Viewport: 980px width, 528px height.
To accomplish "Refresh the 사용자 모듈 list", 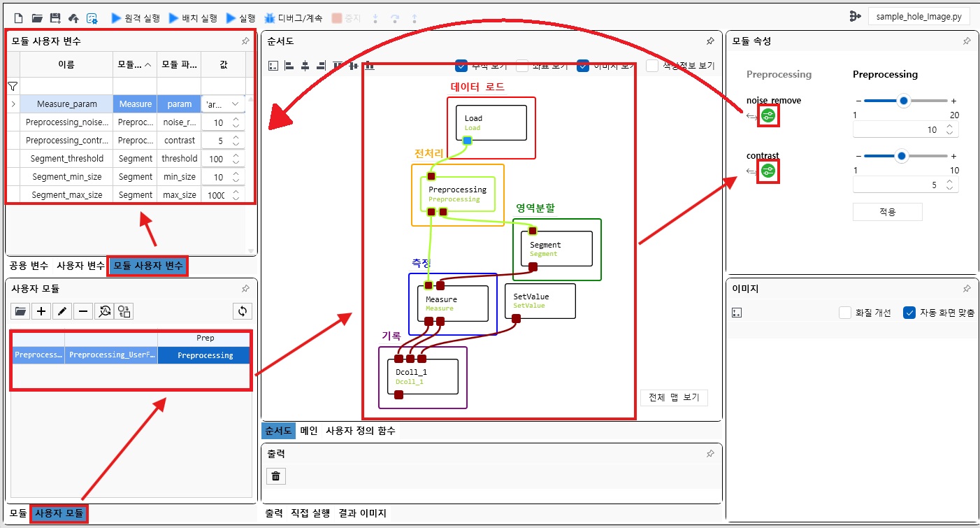I will [x=242, y=311].
